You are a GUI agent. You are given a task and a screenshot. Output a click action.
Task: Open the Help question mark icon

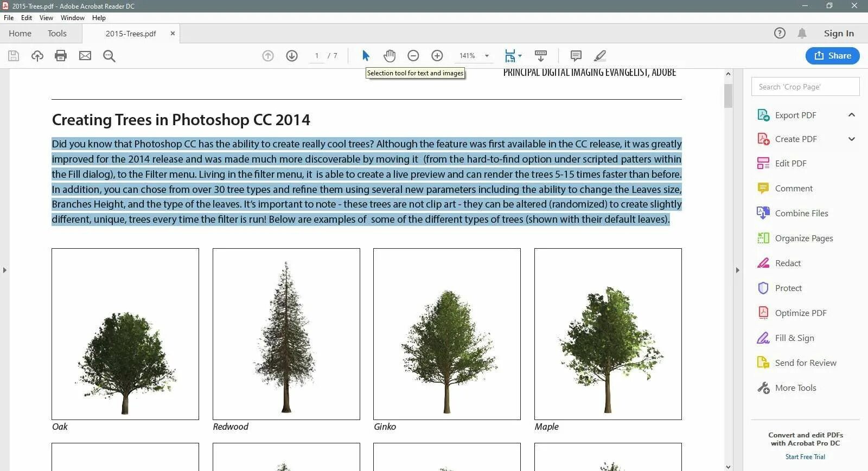coord(780,33)
